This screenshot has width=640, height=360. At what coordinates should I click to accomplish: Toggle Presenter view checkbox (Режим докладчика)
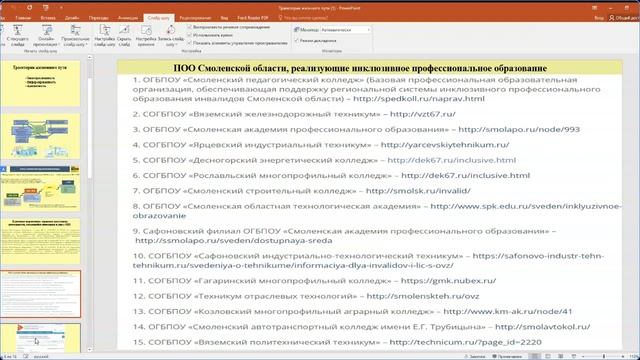pos(297,40)
